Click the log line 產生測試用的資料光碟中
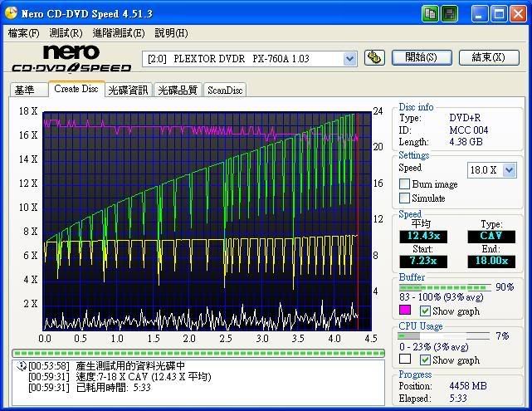The width and height of the screenshot is (532, 411). [x=130, y=366]
